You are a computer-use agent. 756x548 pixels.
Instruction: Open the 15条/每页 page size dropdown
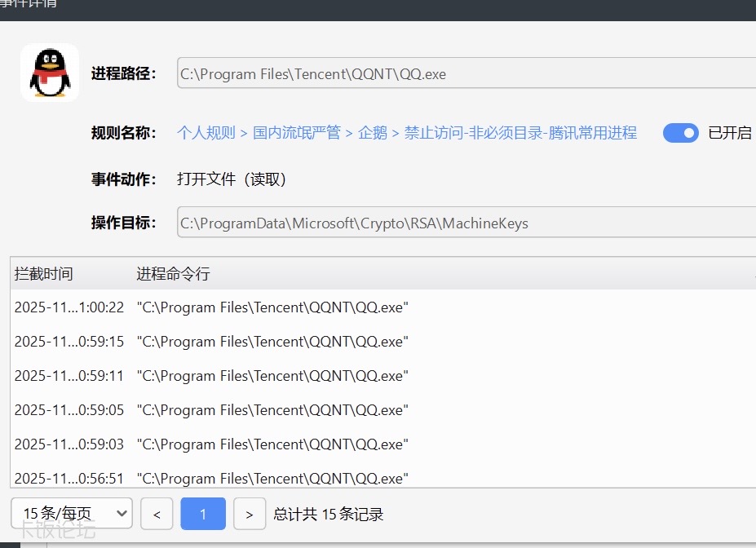click(x=71, y=513)
